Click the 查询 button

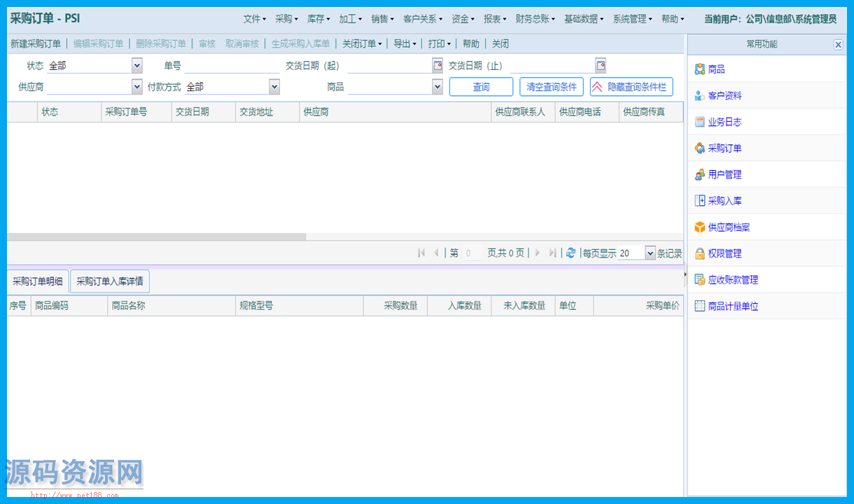coord(482,87)
